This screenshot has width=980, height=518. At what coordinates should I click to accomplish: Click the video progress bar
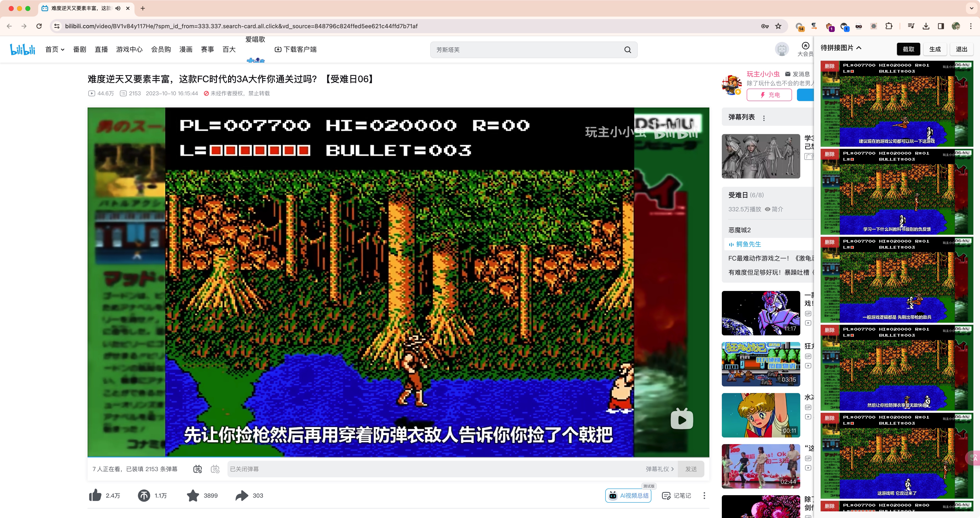[x=398, y=457]
